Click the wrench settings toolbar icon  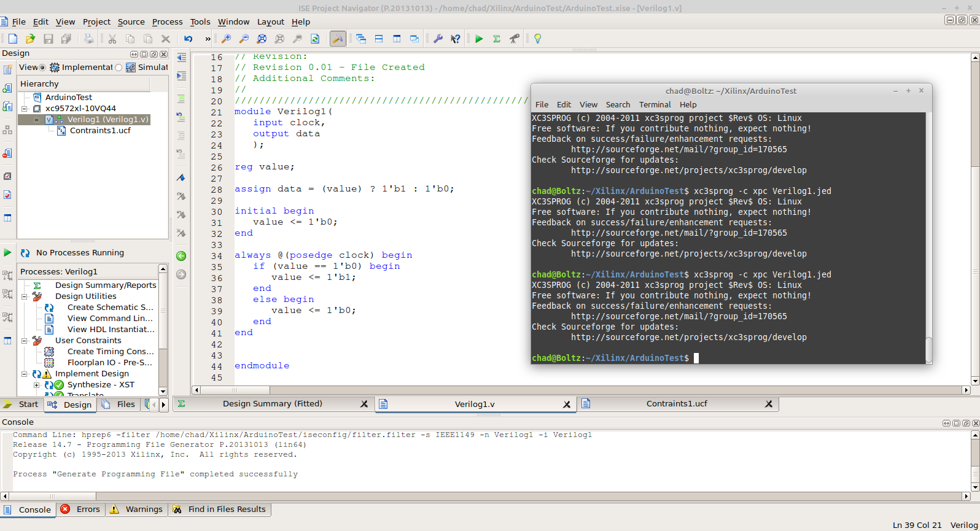(438, 39)
